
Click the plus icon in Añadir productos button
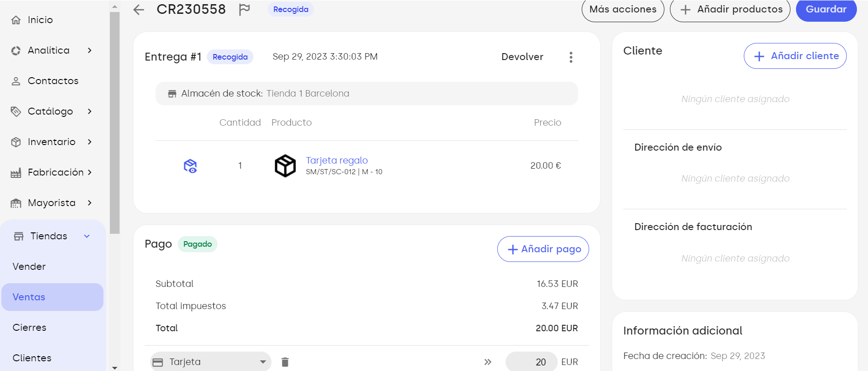[x=686, y=10]
